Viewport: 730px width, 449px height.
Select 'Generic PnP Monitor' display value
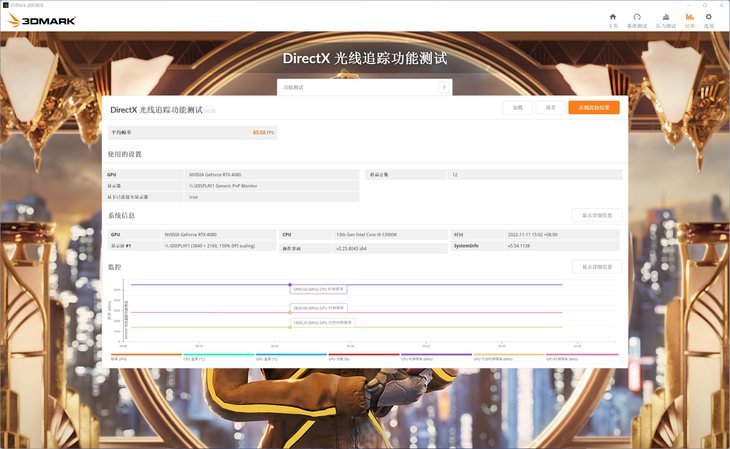coord(223,186)
